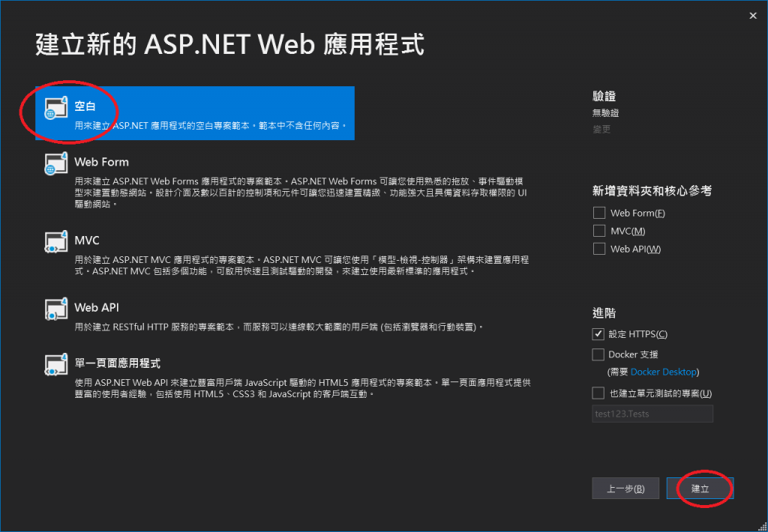
Task: Select the 單一頁面應用程式 template title
Action: coord(118,363)
